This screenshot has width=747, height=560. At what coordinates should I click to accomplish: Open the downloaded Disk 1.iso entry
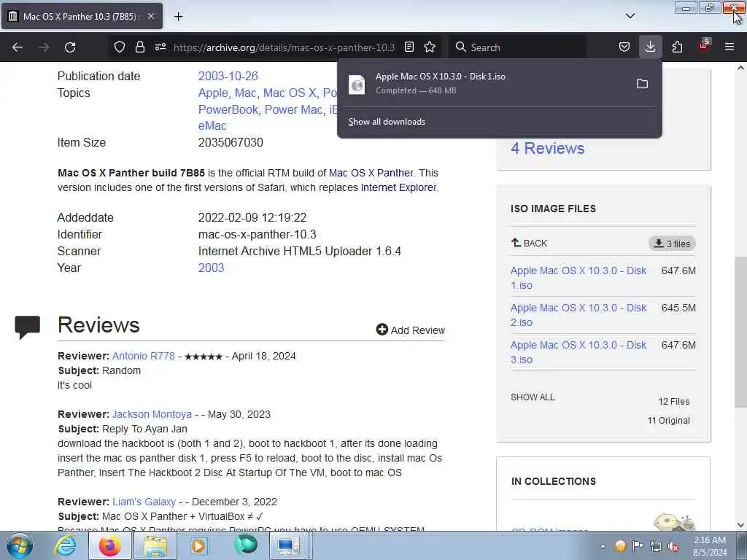[x=486, y=83]
